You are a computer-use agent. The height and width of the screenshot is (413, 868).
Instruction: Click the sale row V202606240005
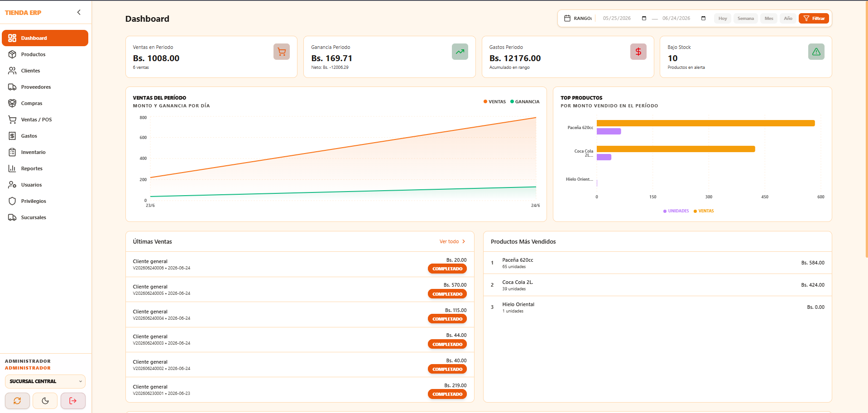click(x=300, y=289)
